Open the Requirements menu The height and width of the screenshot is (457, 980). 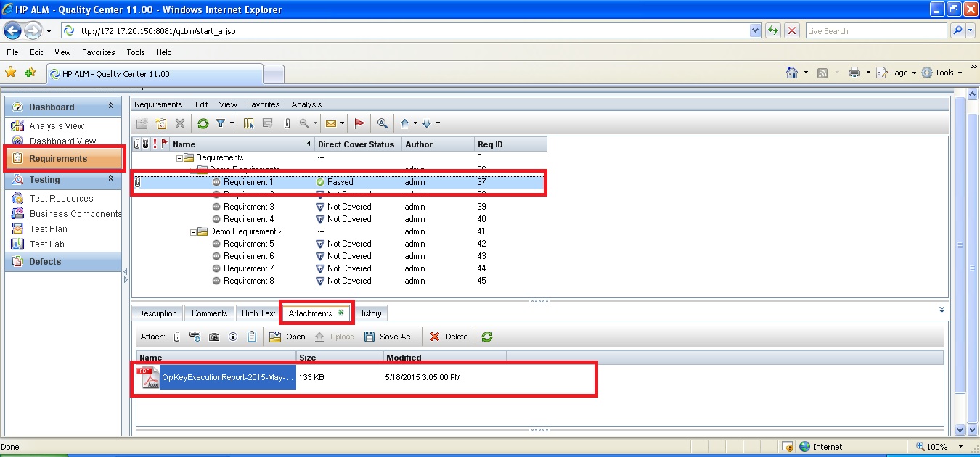158,104
